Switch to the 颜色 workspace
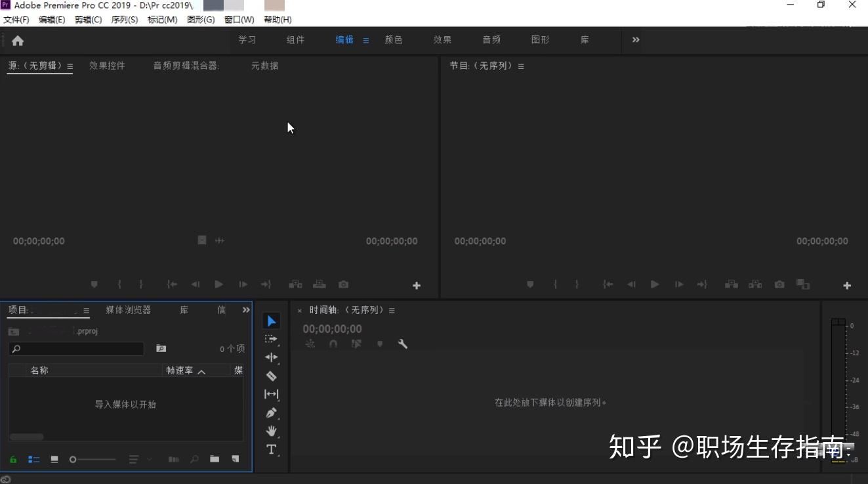 (394, 40)
